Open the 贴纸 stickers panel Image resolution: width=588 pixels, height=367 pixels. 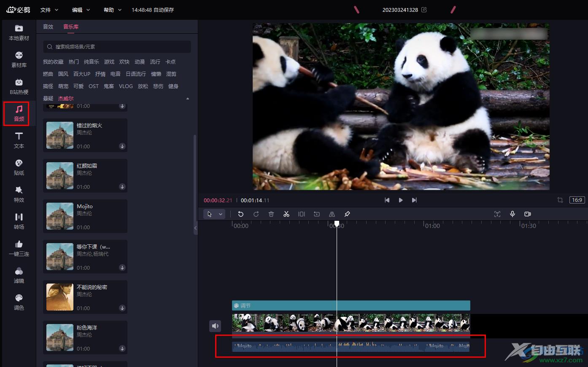[x=19, y=168]
